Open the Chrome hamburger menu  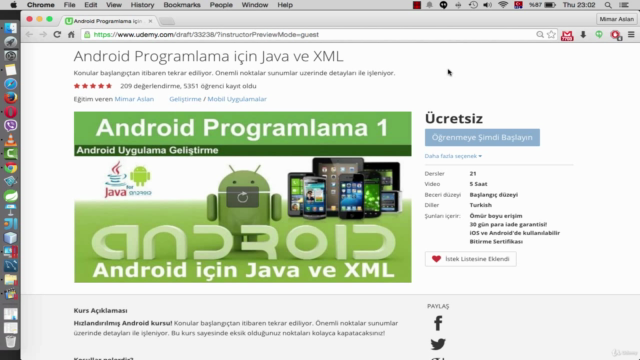pos(631,35)
